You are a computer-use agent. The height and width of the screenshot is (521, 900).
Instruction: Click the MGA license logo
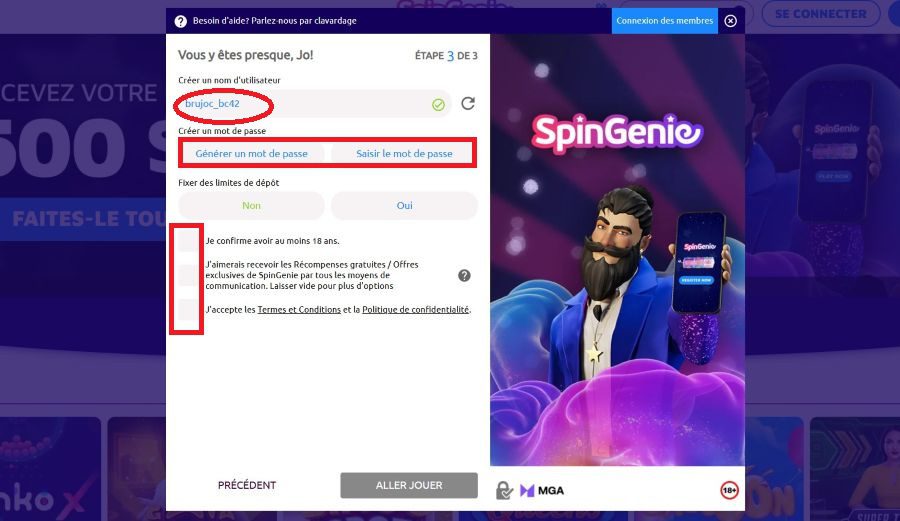542,491
